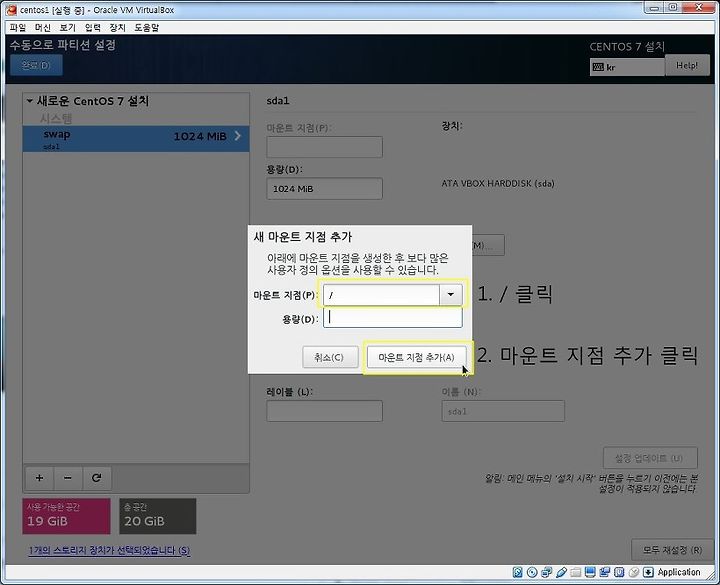This screenshot has height=585, width=720.
Task: Click the VirtualBox title bar icon
Action: pos(11,9)
